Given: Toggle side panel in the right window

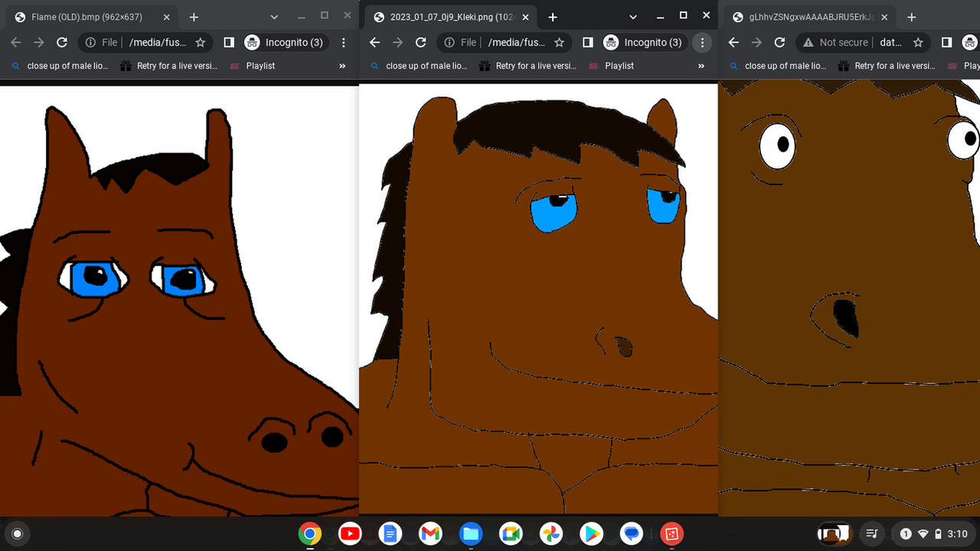Looking at the screenshot, I should click(947, 43).
